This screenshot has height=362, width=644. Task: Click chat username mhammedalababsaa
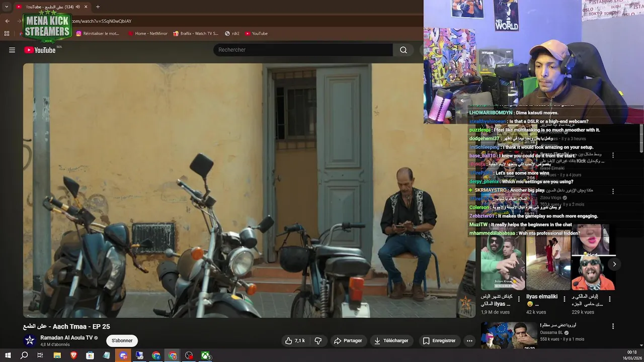492,233
